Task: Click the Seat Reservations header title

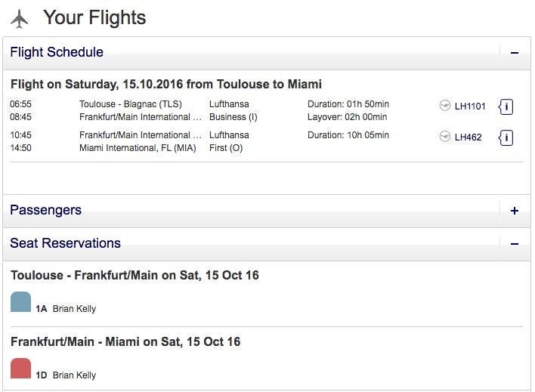Action: click(x=65, y=243)
